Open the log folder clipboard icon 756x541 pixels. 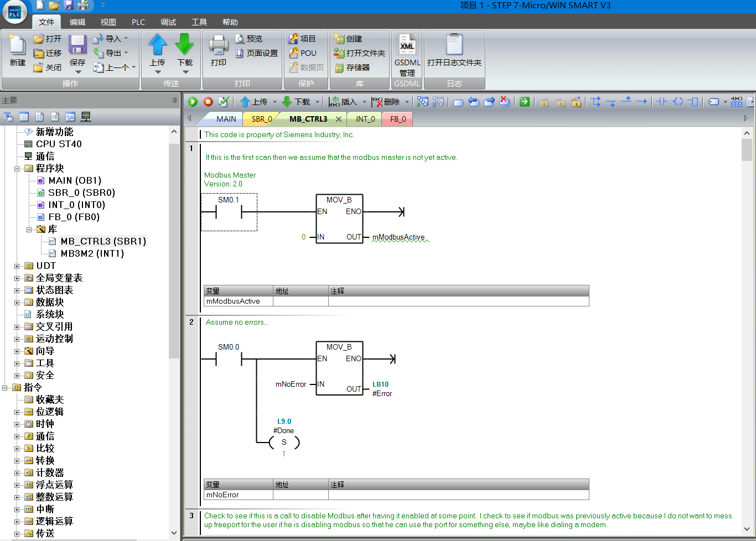[x=454, y=45]
